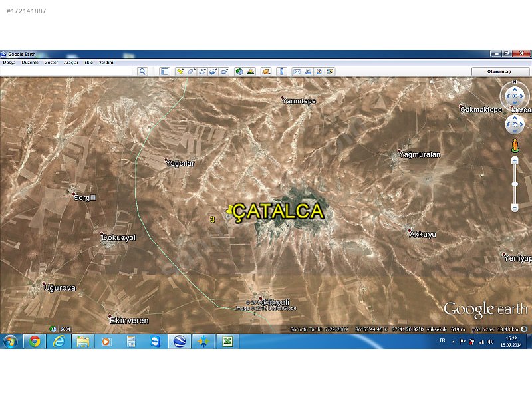This screenshot has height=399, width=532.
Task: Click the Sergili place label
Action: (85, 198)
